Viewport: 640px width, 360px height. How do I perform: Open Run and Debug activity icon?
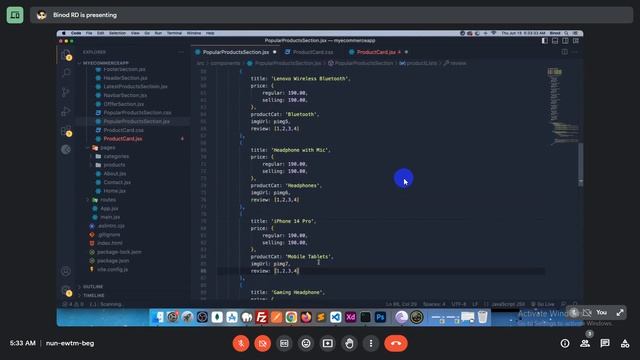(66, 111)
